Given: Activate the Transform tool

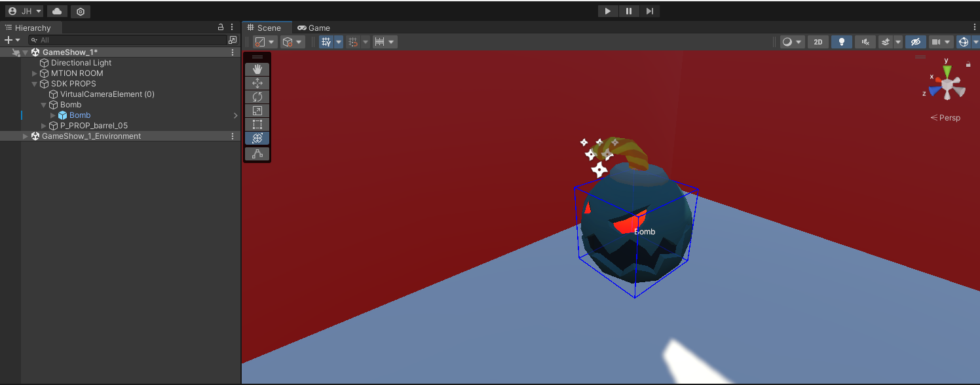Looking at the screenshot, I should [257, 138].
